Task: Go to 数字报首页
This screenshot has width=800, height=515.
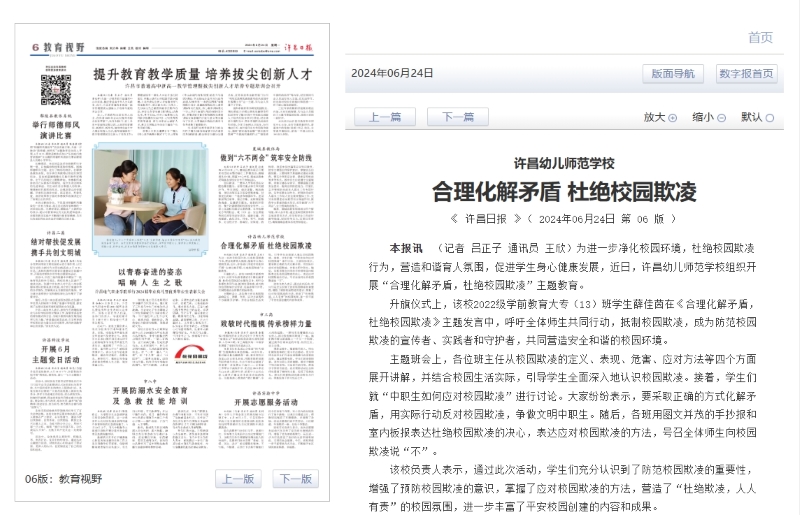Action: [x=746, y=73]
